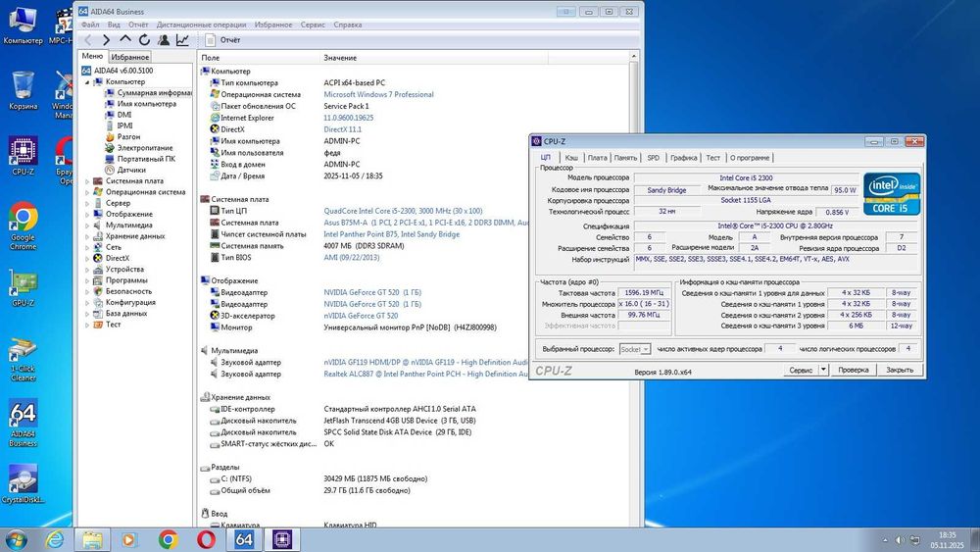Open AIDA64 Business desktop shortcut
This screenshot has height=552, width=980.
[x=24, y=424]
